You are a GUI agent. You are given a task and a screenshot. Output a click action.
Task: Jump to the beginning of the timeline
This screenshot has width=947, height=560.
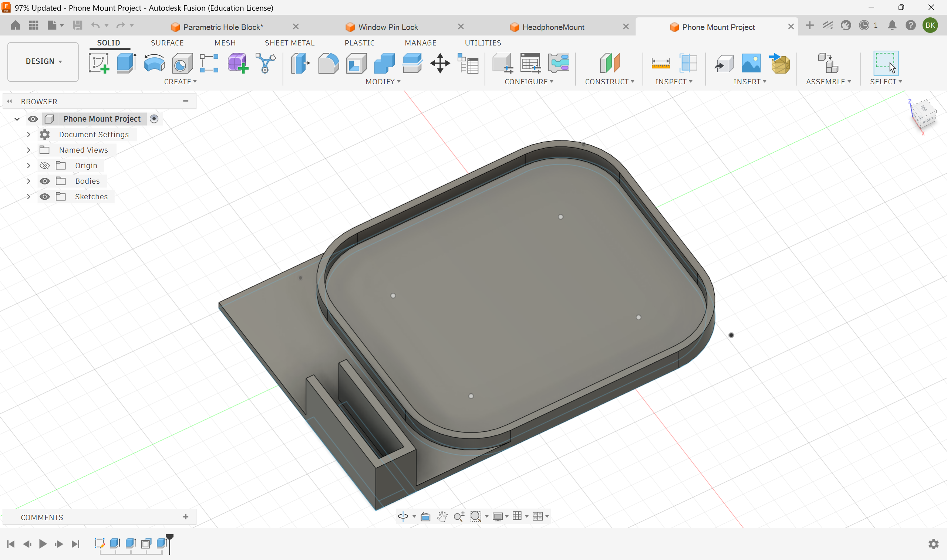tap(11, 544)
